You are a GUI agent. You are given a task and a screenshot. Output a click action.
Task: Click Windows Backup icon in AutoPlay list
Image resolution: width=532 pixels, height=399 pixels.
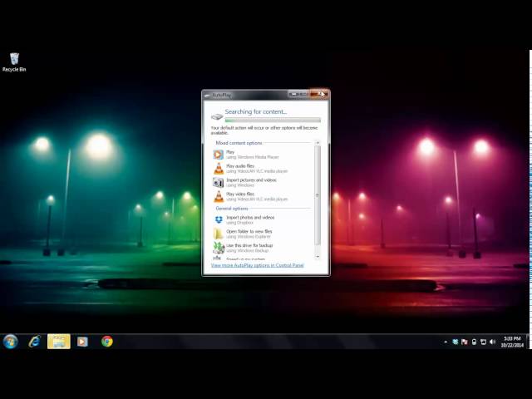[x=219, y=248]
